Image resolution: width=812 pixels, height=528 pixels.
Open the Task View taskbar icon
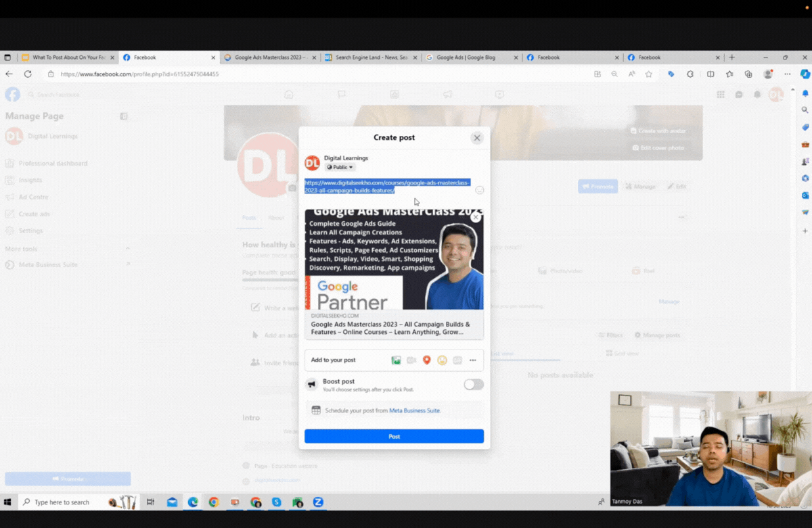pyautogui.click(x=150, y=502)
